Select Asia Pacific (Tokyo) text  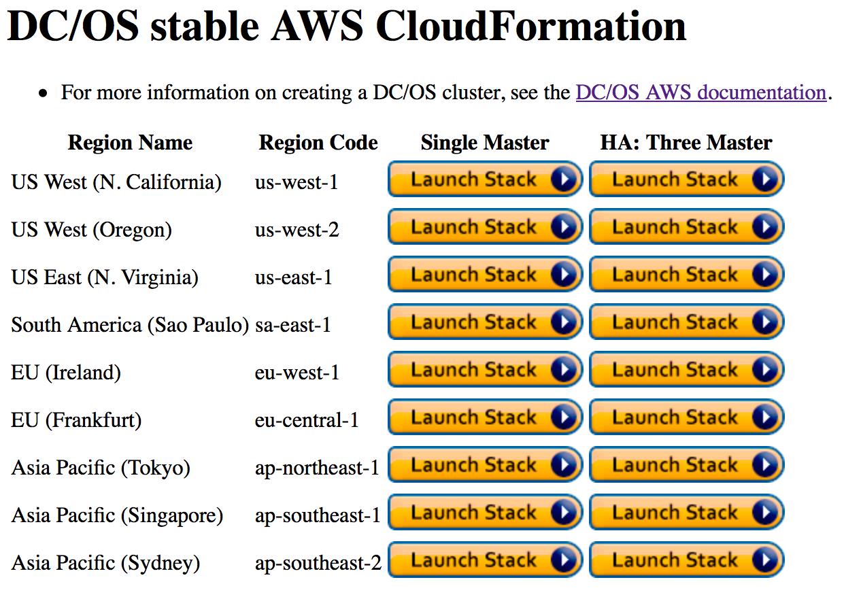(101, 468)
